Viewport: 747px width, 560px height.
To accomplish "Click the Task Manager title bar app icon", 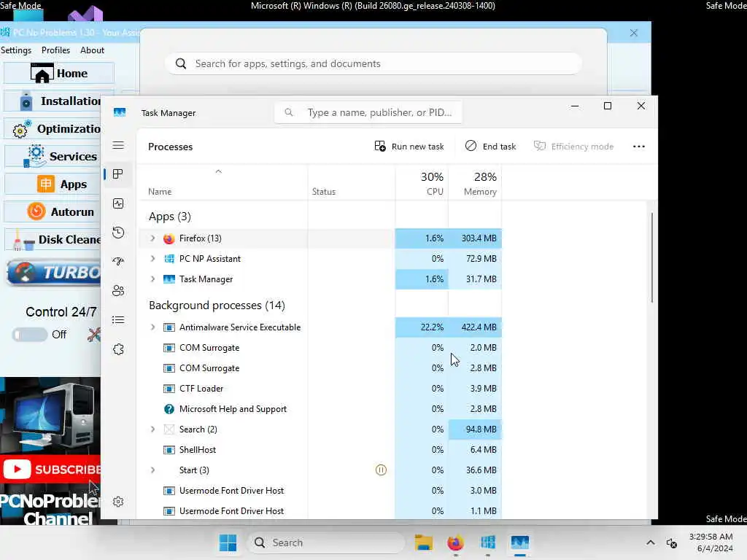I will (120, 112).
